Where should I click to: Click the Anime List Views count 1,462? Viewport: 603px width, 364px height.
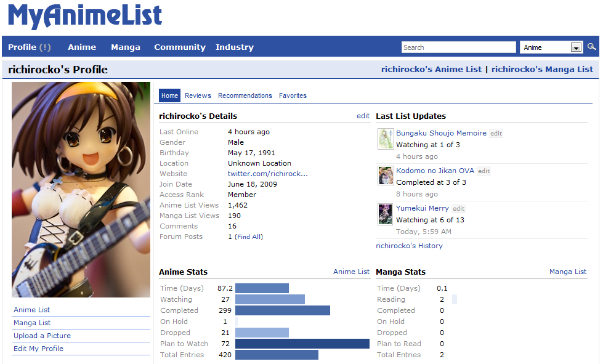238,205
